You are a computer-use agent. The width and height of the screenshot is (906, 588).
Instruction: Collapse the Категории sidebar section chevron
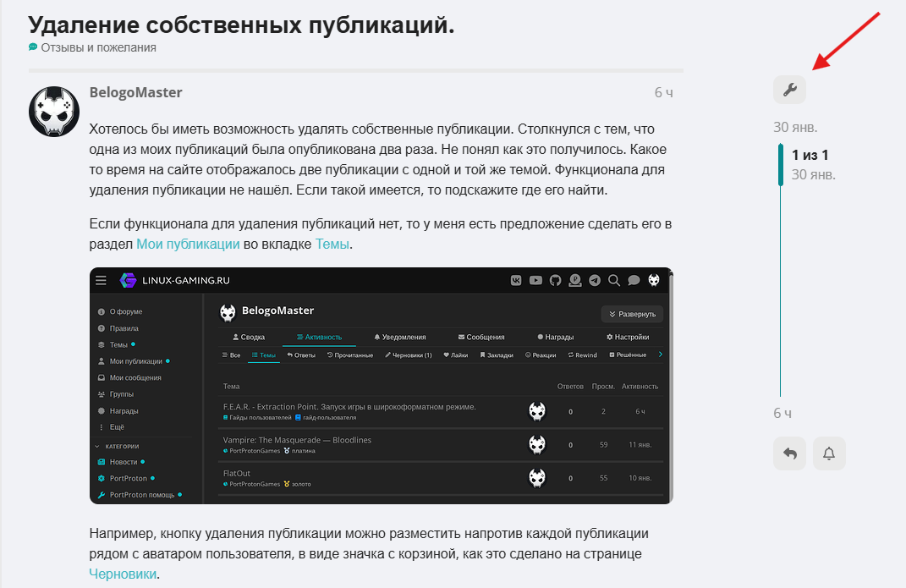tap(97, 446)
